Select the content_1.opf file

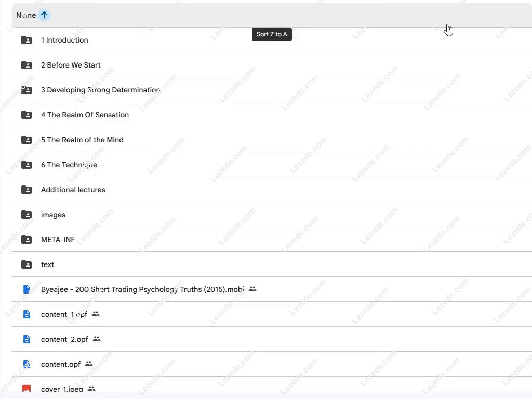tap(64, 314)
